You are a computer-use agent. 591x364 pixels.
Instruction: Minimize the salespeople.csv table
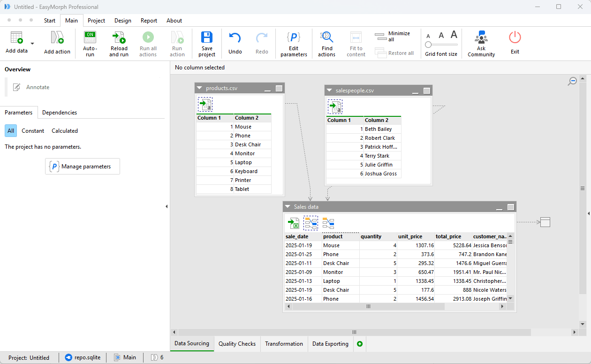click(416, 91)
